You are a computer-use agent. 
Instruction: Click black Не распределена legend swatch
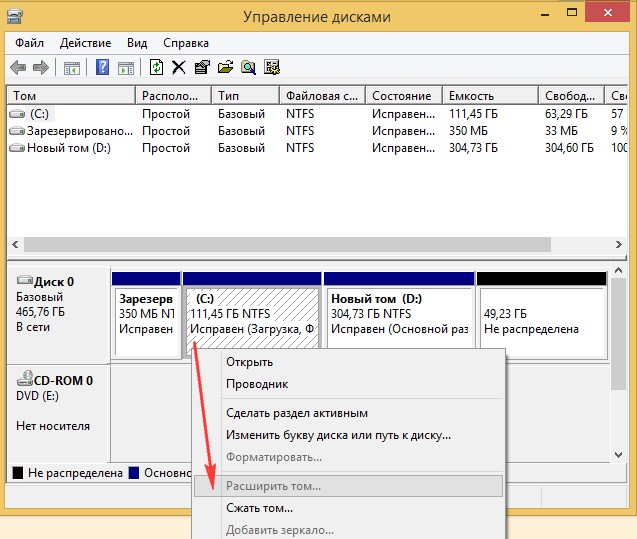[18, 473]
